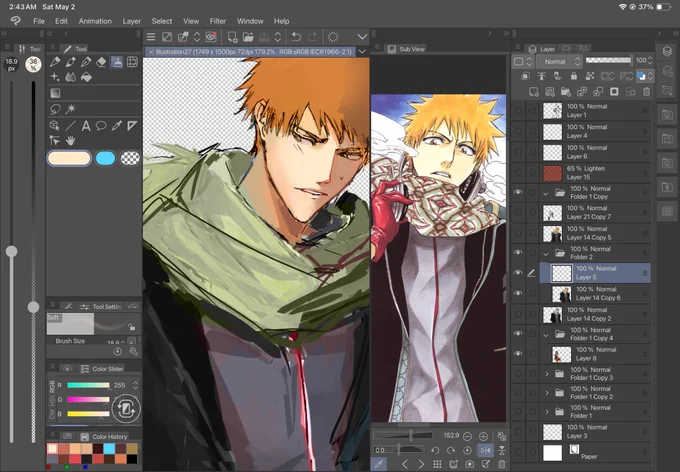Open the File menu

[39, 21]
